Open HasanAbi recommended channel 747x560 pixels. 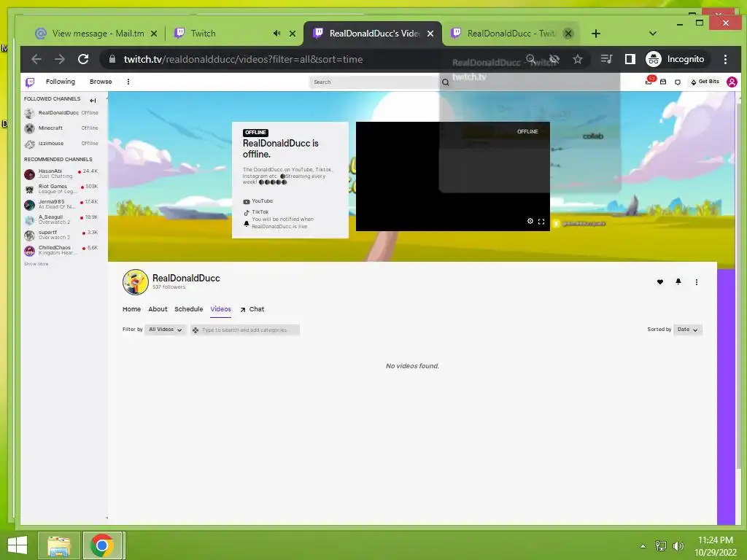pyautogui.click(x=61, y=174)
